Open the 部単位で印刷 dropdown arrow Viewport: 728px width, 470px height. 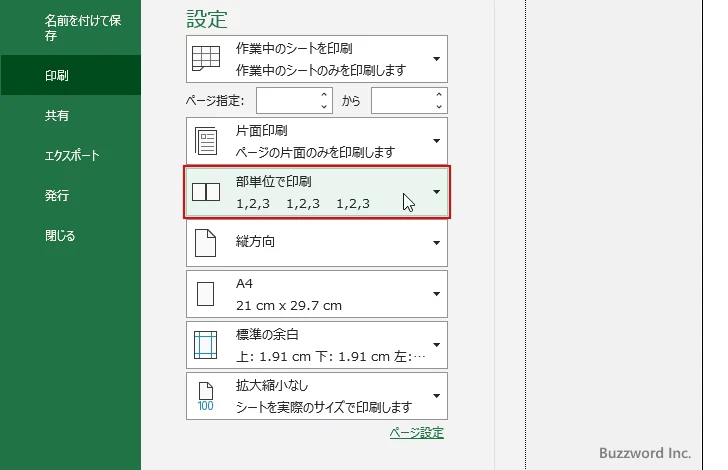[x=436, y=192]
